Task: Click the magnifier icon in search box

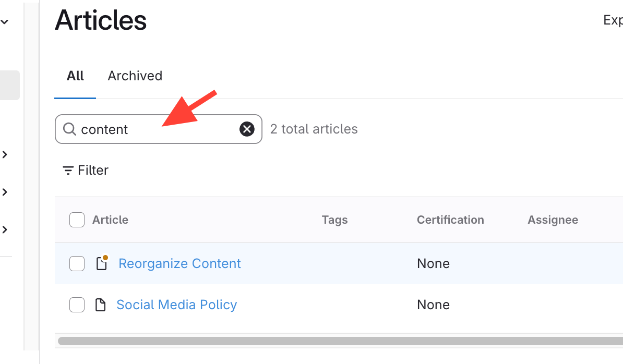Action: pyautogui.click(x=69, y=129)
